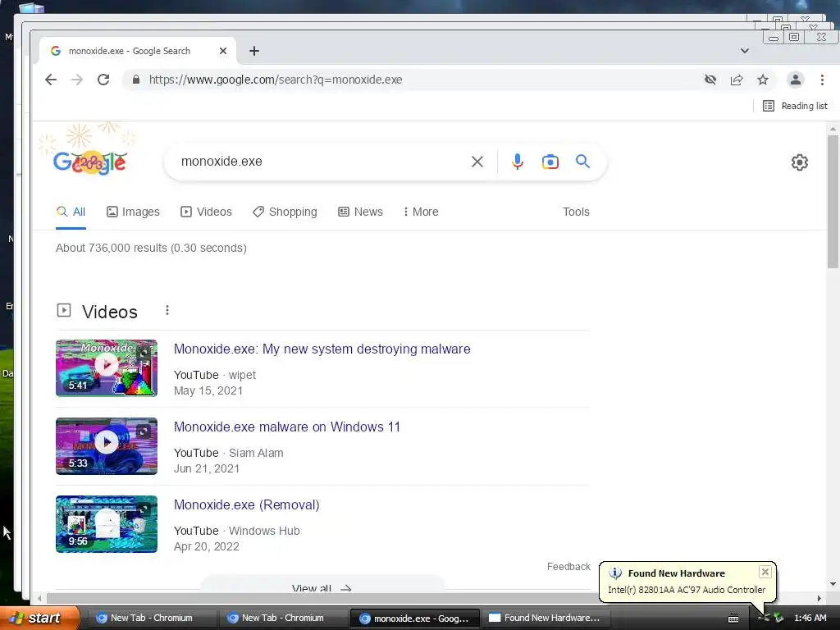Switch to Shopping results

click(x=285, y=212)
